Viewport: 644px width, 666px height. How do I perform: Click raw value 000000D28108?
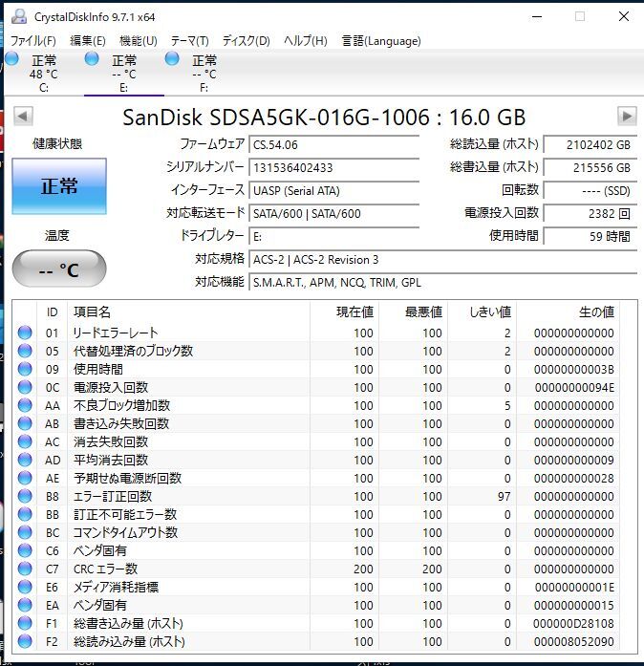573,624
